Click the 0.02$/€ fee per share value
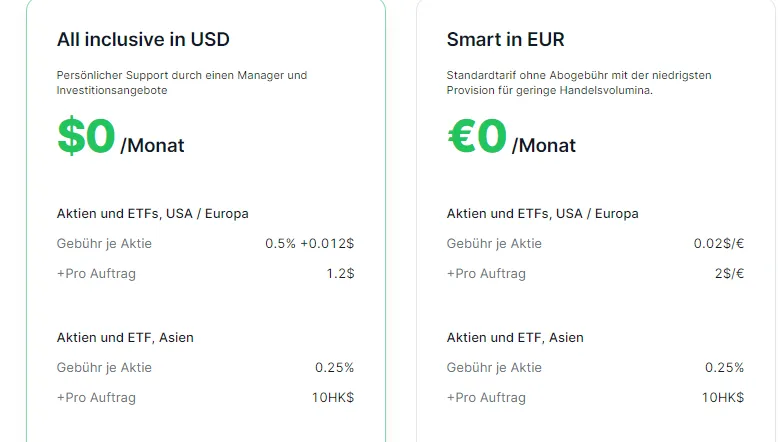 click(x=719, y=243)
